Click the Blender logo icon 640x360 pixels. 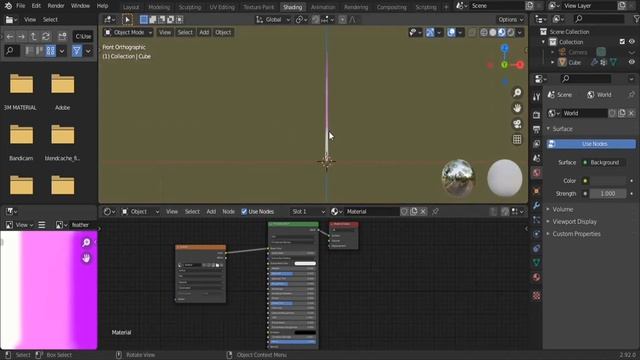[x=8, y=6]
